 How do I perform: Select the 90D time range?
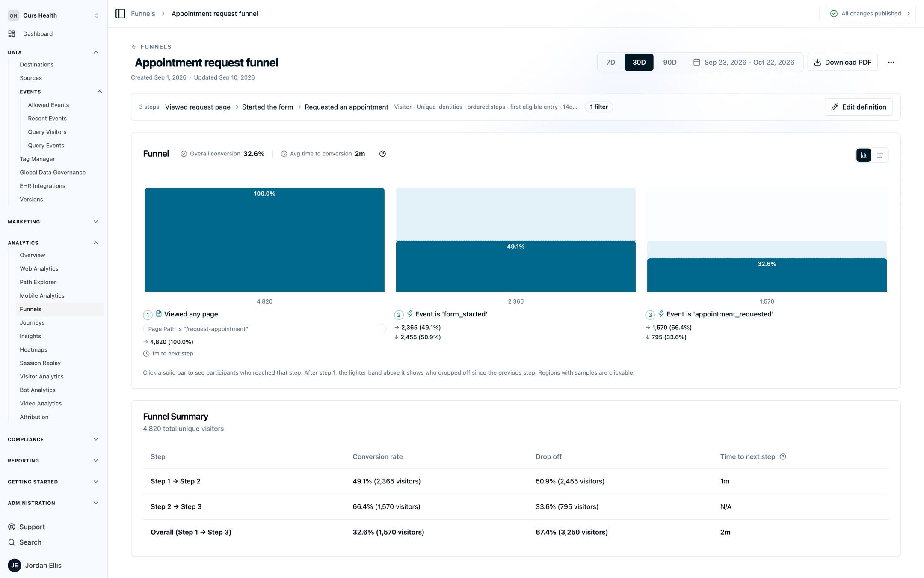click(669, 62)
